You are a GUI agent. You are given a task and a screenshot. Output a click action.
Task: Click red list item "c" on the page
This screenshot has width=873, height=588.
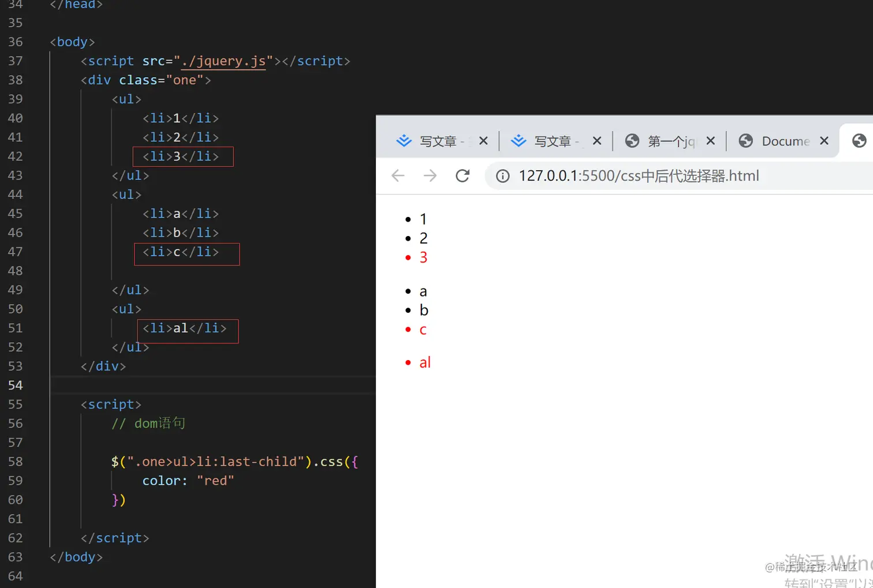pyautogui.click(x=423, y=329)
